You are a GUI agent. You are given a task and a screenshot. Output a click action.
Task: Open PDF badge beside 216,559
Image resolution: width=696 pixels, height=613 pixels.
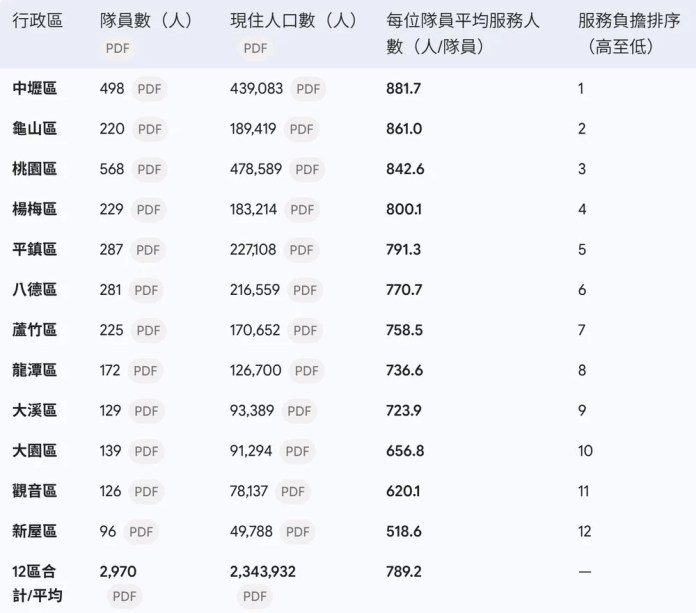(305, 290)
